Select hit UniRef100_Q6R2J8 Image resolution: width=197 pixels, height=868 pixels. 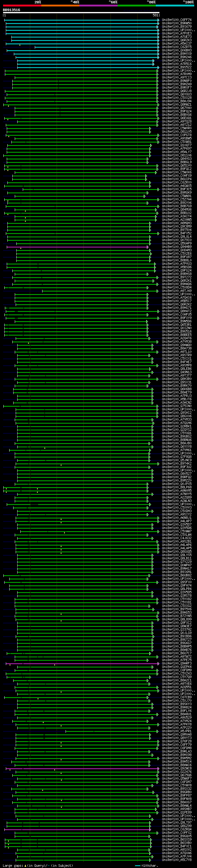(177, 91)
